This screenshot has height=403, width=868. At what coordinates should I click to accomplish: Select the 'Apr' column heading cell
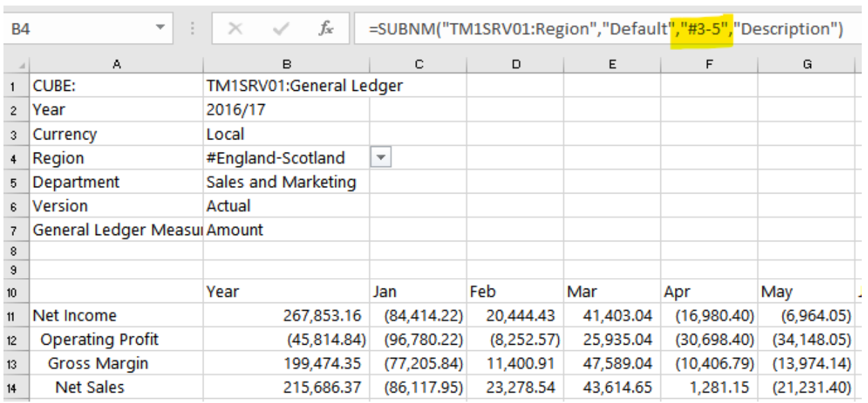click(x=709, y=292)
